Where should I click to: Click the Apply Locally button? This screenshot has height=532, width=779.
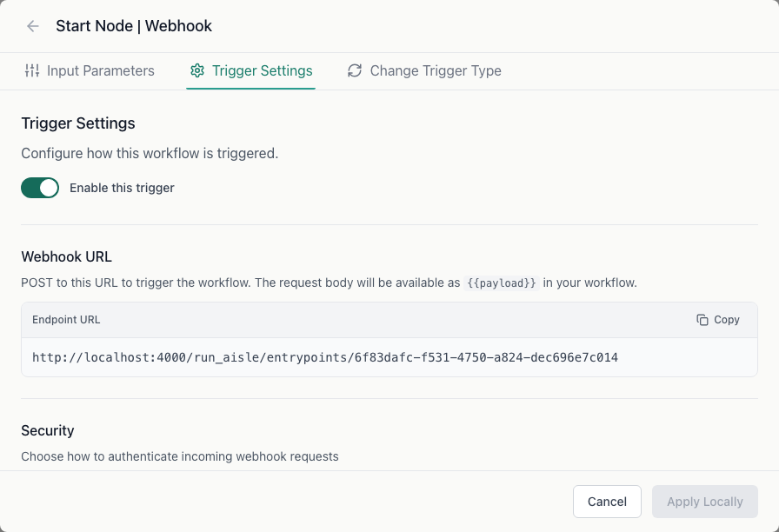point(704,502)
